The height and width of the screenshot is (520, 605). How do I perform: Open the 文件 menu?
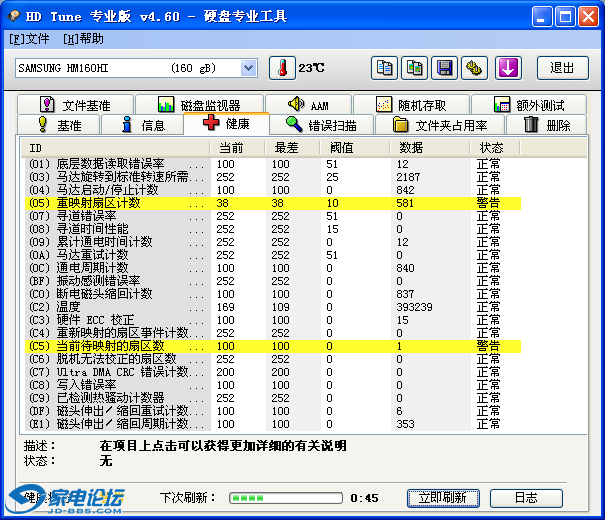[x=29, y=38]
